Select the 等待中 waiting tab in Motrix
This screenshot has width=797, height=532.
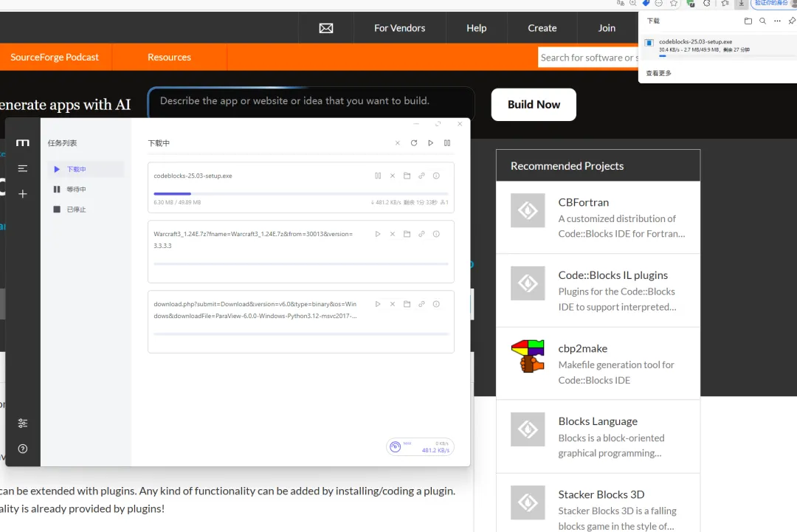click(86, 189)
